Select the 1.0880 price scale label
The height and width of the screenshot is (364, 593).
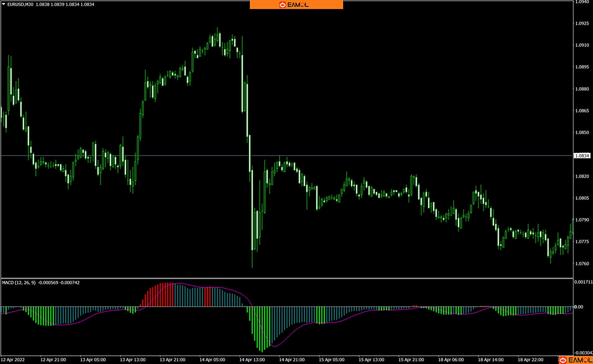point(582,89)
